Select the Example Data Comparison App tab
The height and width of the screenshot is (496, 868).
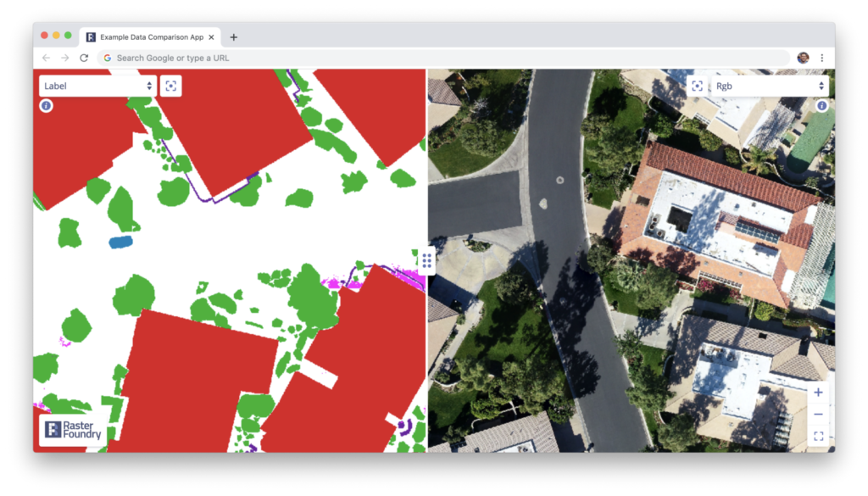click(151, 36)
